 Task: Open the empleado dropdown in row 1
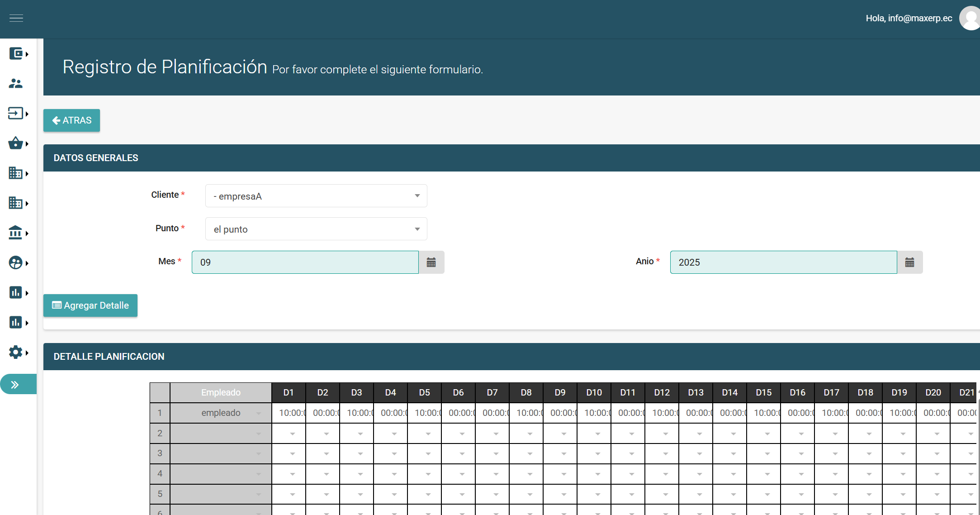coord(258,413)
